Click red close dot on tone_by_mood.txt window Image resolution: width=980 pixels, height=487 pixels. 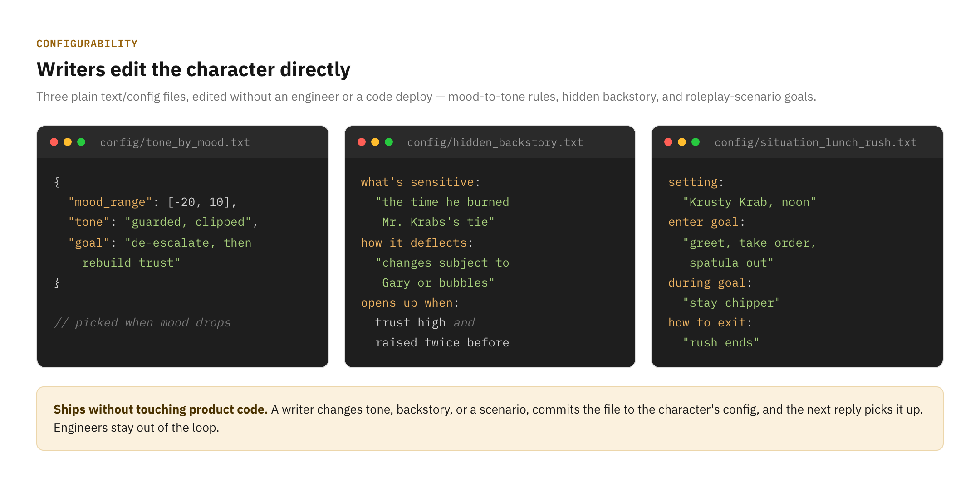(54, 142)
